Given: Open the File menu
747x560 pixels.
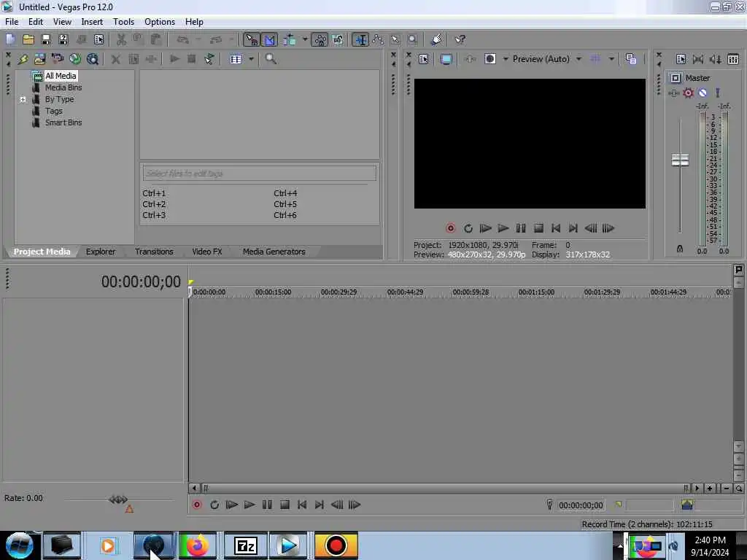Looking at the screenshot, I should (x=12, y=22).
